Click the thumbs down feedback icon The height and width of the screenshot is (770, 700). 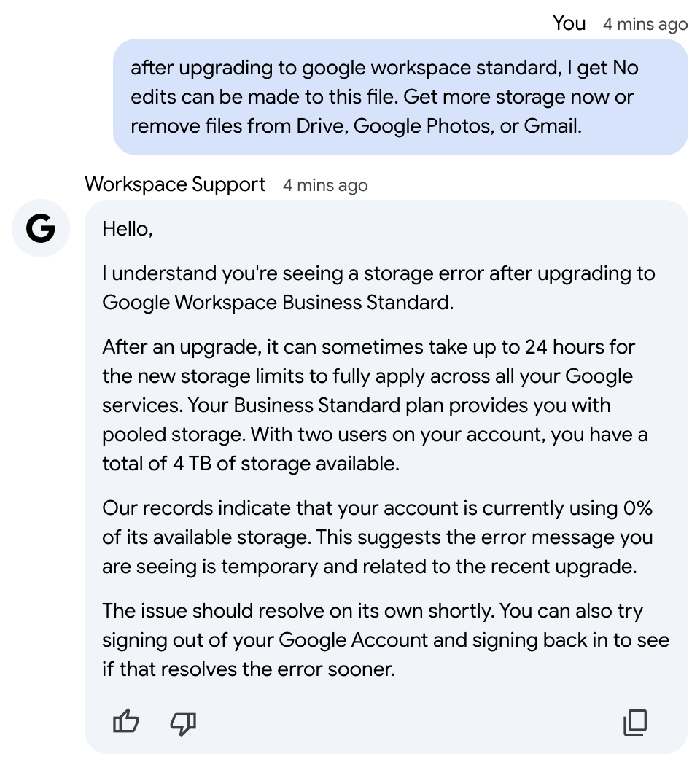pos(183,723)
